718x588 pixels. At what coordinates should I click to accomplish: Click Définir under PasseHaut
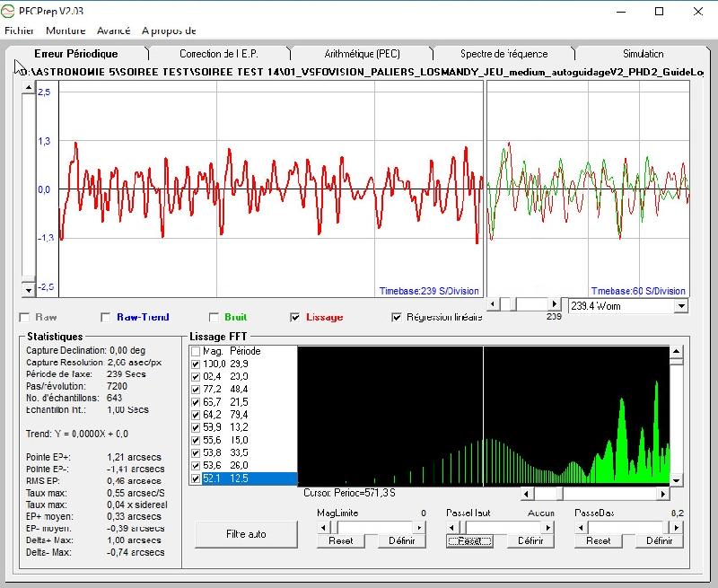(530, 540)
